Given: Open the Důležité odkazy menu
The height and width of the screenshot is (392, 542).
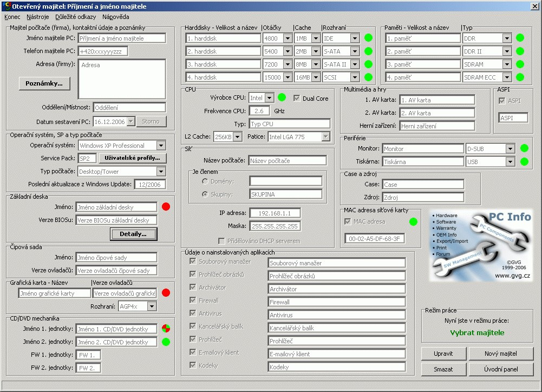Looking at the screenshot, I should pos(76,17).
